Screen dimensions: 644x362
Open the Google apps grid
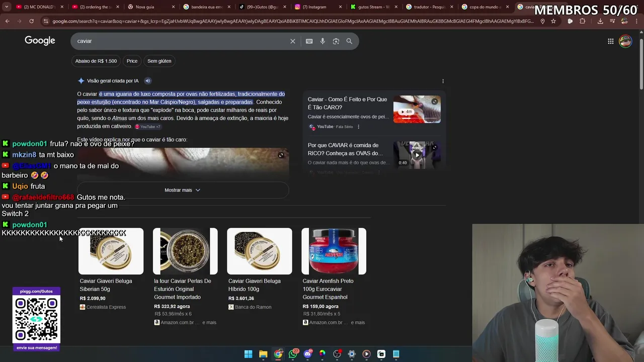pyautogui.click(x=610, y=41)
